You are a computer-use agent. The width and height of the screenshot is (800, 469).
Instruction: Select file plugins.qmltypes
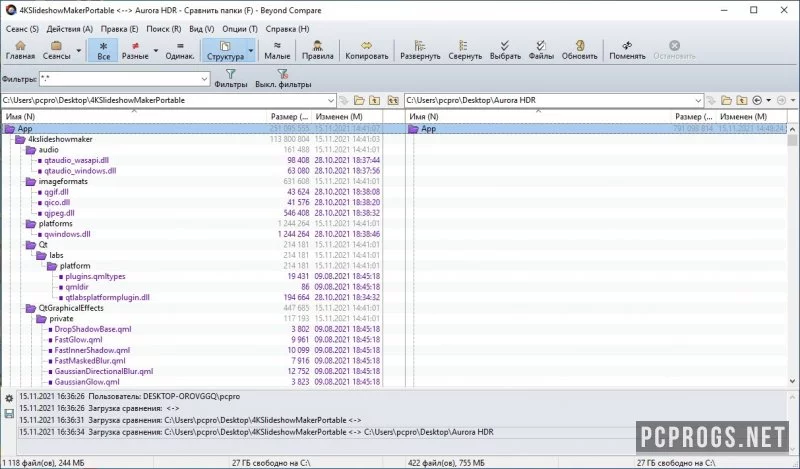(x=95, y=276)
